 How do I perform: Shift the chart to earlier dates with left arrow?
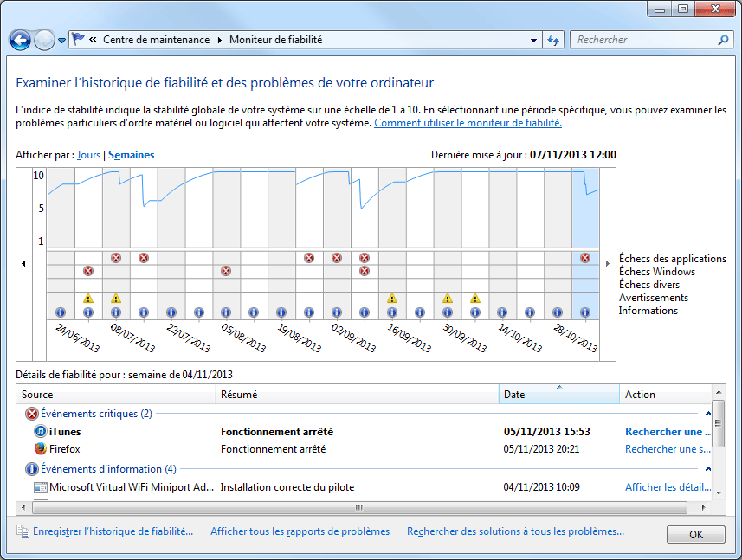pyautogui.click(x=23, y=263)
